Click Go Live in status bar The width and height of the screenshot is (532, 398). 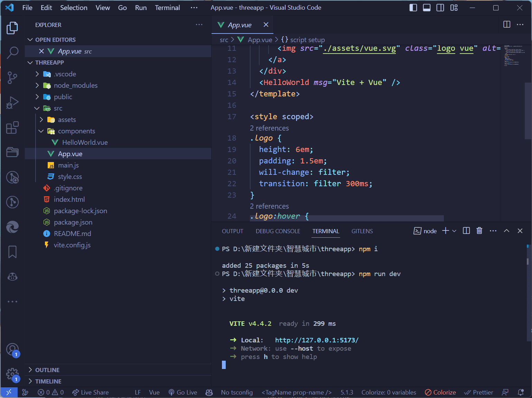(183, 392)
